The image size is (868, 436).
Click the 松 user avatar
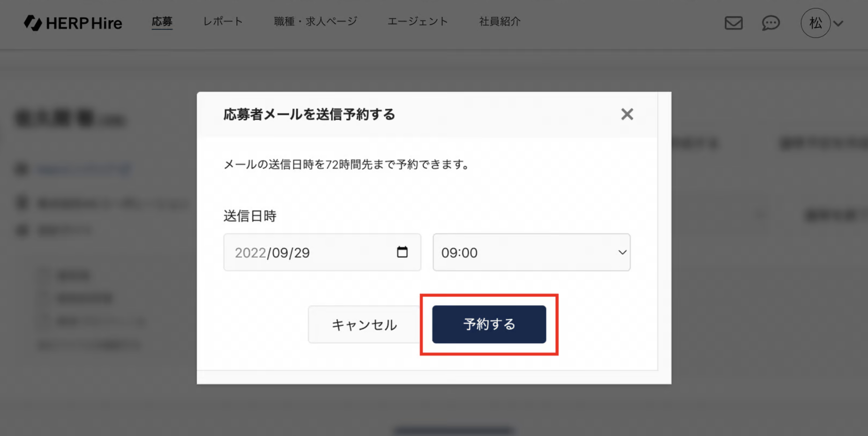point(815,23)
